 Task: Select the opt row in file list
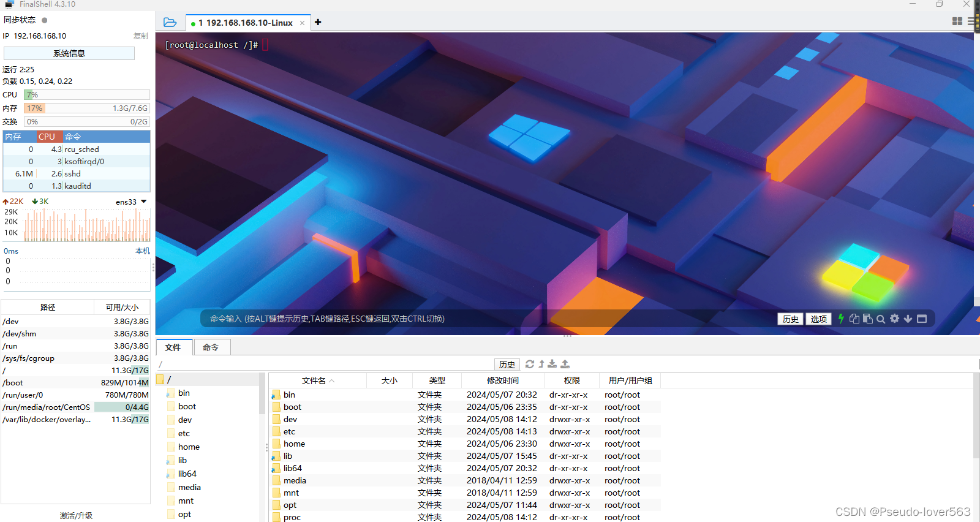tap(465, 505)
